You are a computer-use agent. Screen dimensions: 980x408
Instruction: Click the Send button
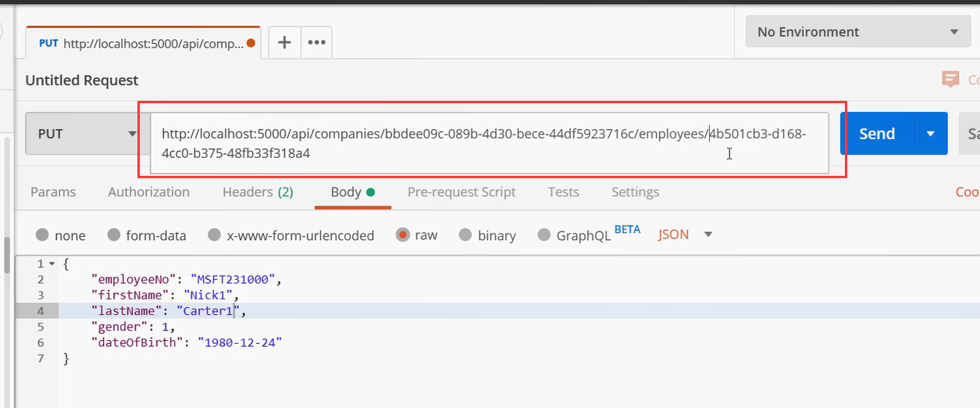(x=876, y=134)
